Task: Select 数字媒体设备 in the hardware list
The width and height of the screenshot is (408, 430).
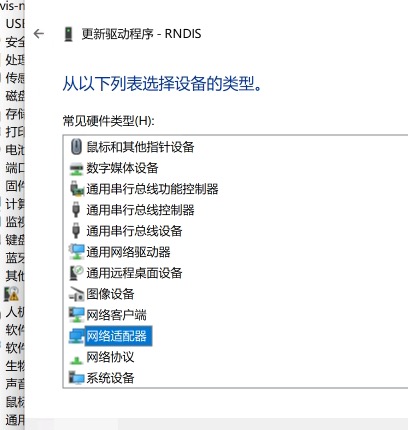Action: click(x=122, y=168)
